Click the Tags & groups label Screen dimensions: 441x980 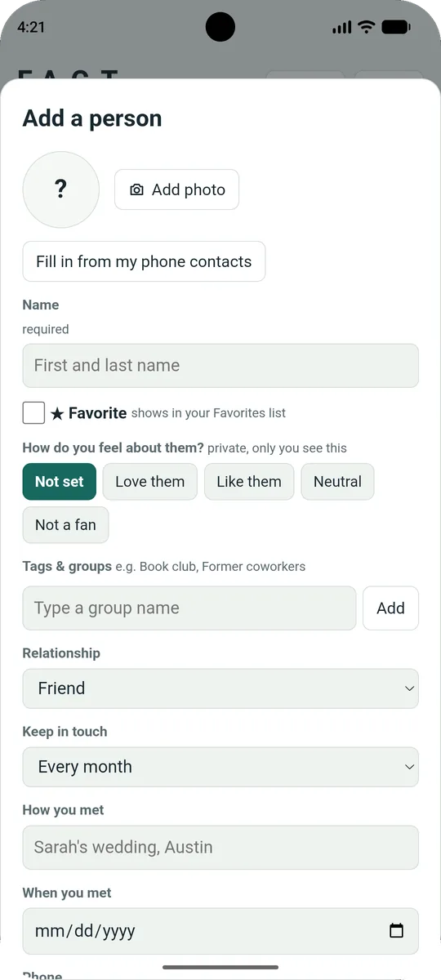tap(67, 566)
